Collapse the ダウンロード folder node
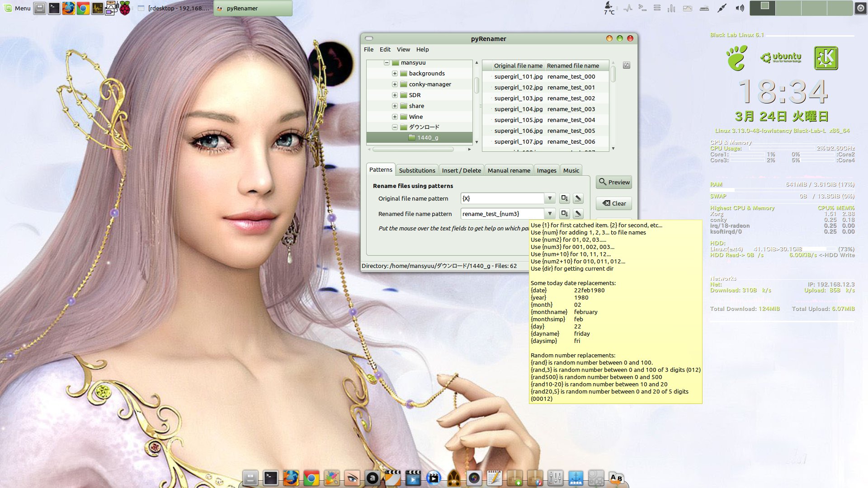 395,127
